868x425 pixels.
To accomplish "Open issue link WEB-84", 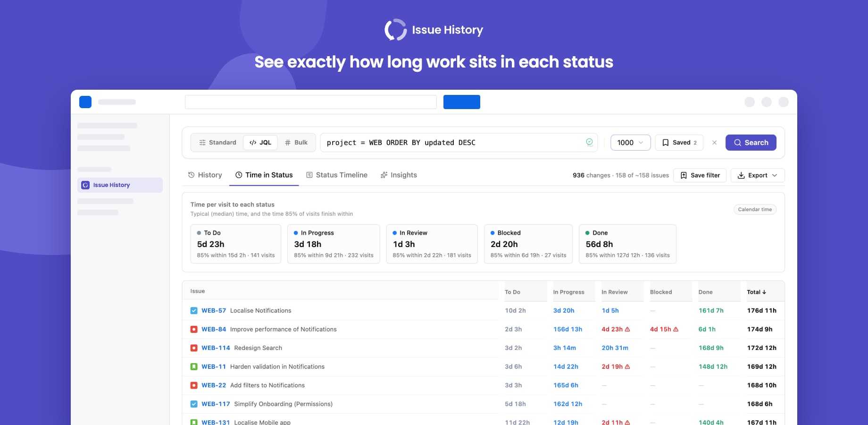I will 214,329.
